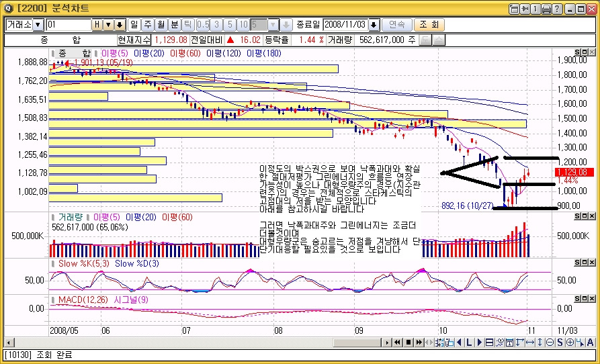Click the crosshair pointer icon
The height and width of the screenshot is (364, 600).
580,343
